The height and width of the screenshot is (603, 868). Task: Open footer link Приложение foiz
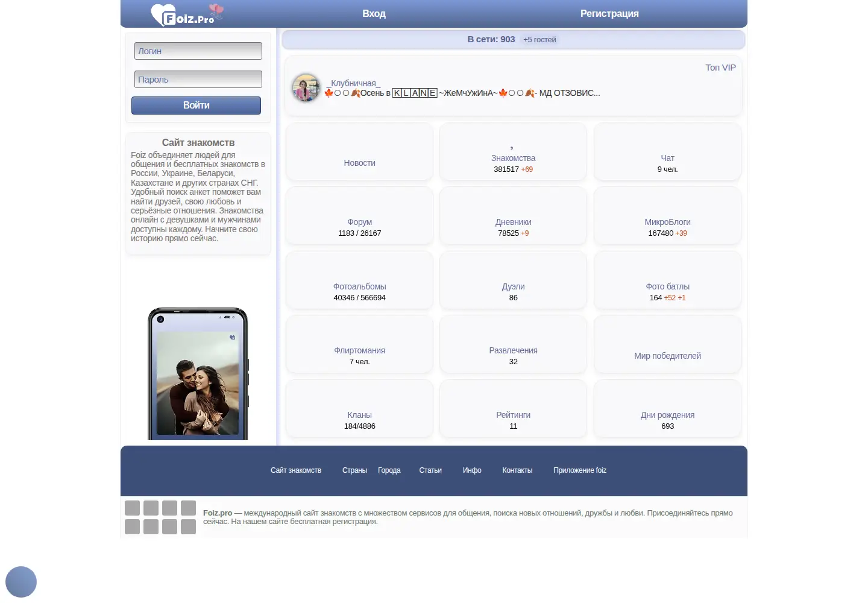point(580,470)
